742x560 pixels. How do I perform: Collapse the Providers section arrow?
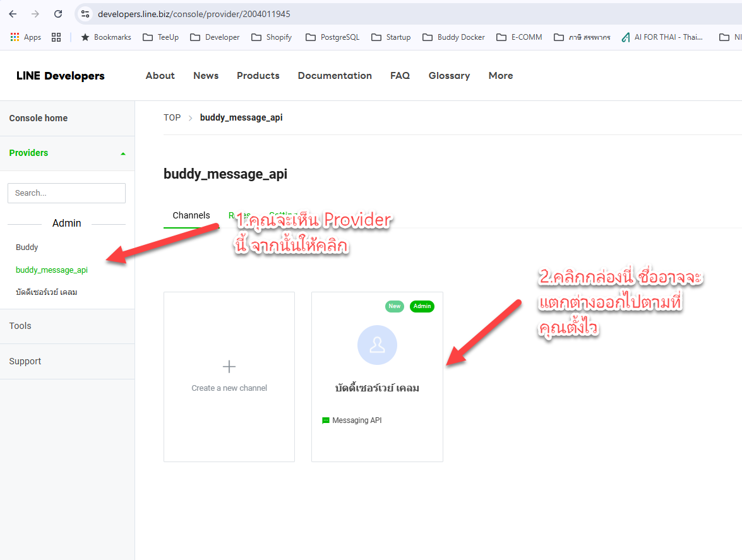(x=123, y=153)
